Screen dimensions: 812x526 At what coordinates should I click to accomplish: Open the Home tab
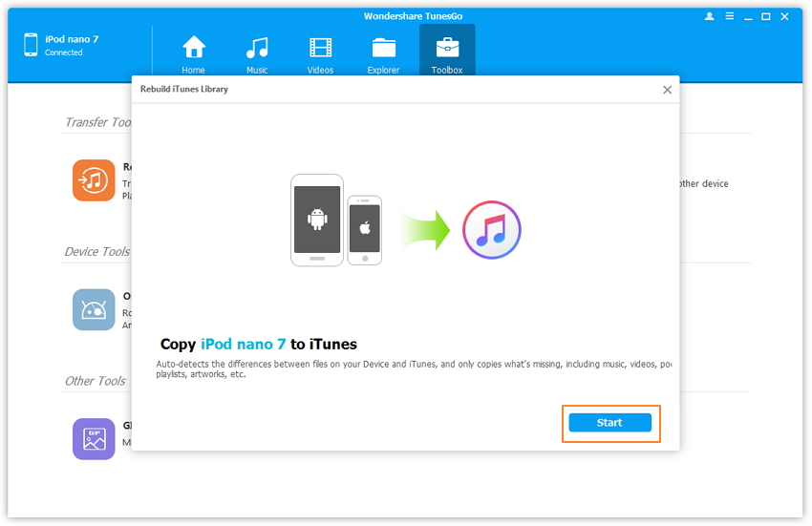194,53
